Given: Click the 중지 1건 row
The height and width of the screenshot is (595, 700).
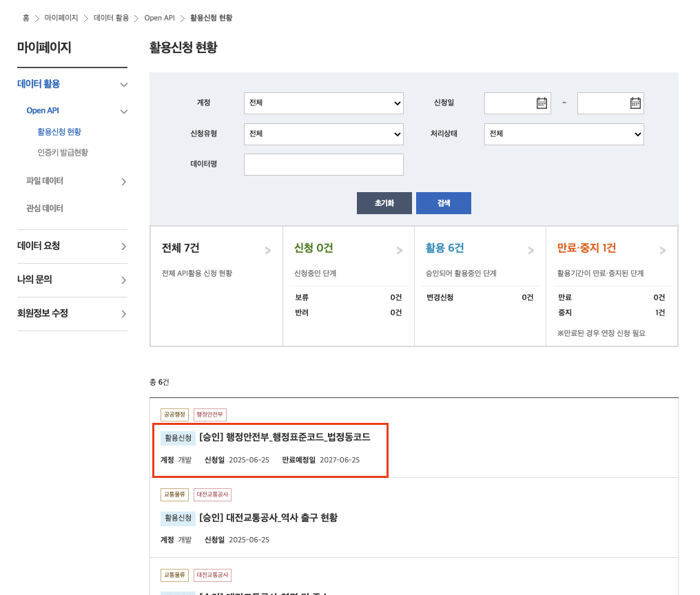Looking at the screenshot, I should tap(612, 313).
